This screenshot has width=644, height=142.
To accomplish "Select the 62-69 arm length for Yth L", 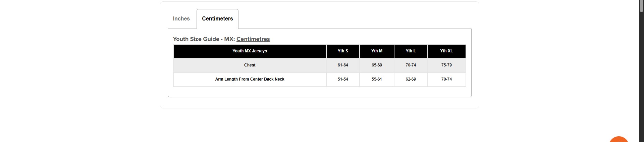I will point(411,79).
